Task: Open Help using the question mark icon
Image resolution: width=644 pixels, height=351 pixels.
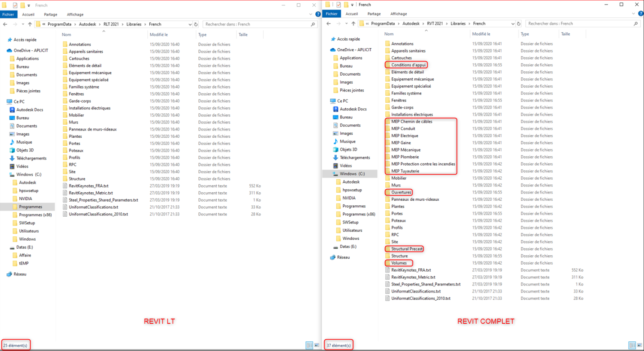Action: click(317, 14)
